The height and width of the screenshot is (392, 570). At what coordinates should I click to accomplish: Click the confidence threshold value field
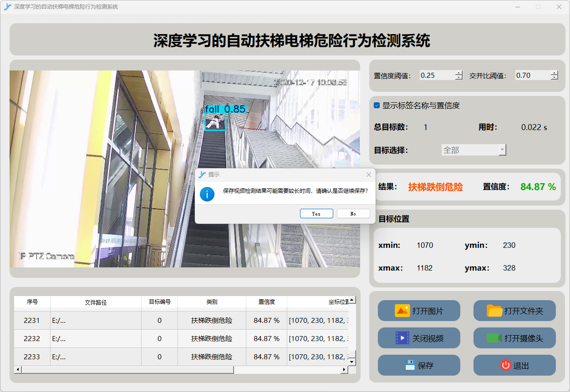pos(436,75)
